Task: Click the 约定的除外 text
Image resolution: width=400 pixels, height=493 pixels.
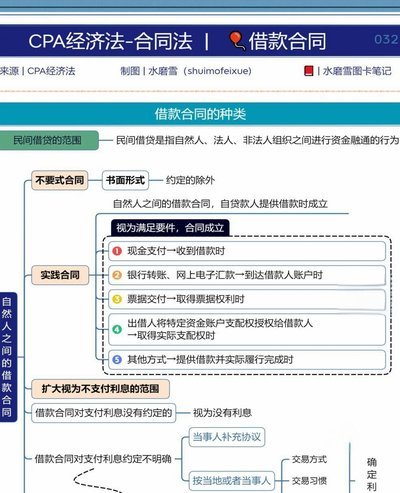Action: [x=190, y=180]
